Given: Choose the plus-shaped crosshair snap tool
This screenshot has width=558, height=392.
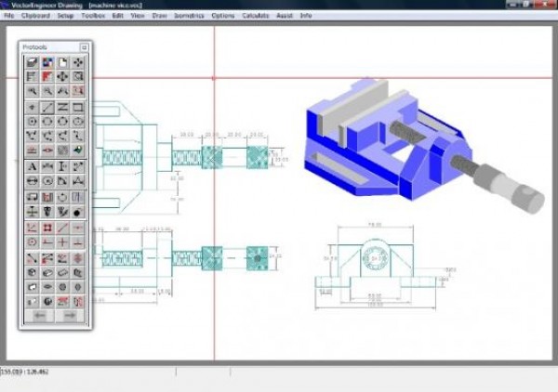Looking at the screenshot, I should 62,242.
